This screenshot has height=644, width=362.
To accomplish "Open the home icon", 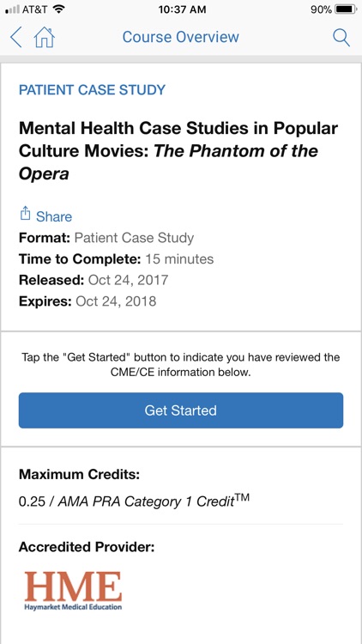I will coord(45,38).
